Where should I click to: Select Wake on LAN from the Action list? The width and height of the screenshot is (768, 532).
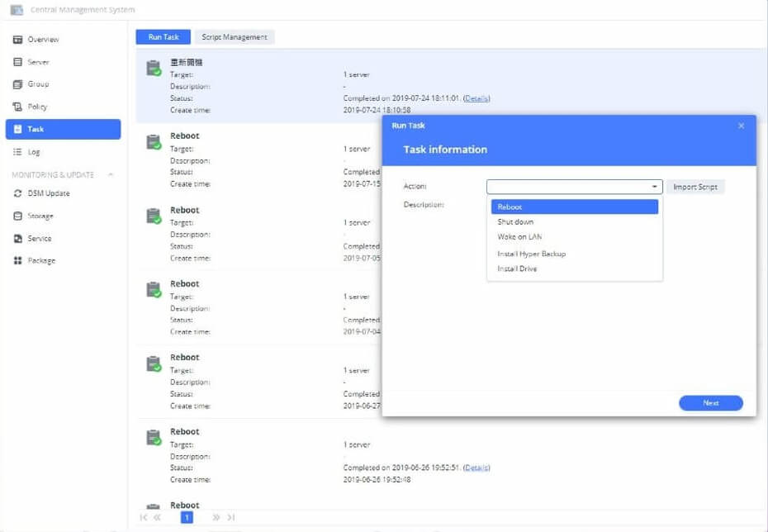coord(575,236)
